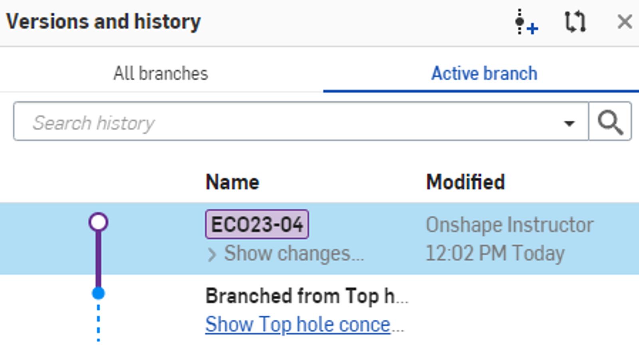Screen dimensions: 639x364
Task: Click inside the Search history field
Action: pyautogui.click(x=240, y=123)
